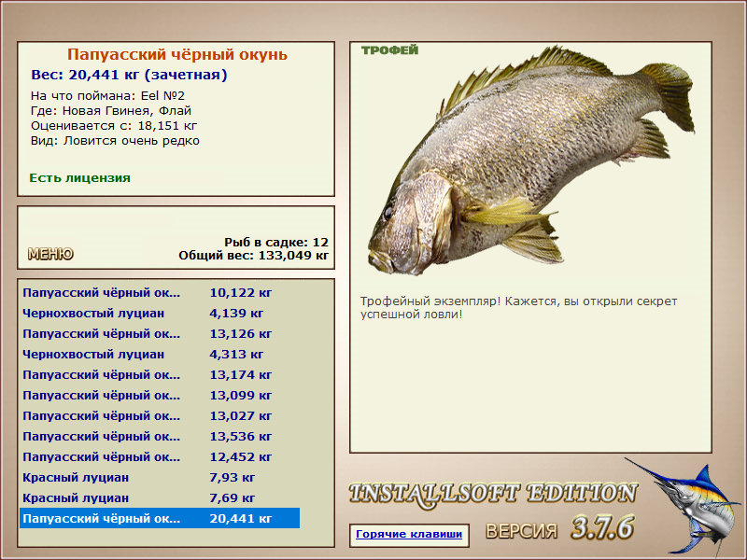Select the highlighted 20,441 кг fish row
The width and height of the screenshot is (747, 560).
click(x=160, y=518)
